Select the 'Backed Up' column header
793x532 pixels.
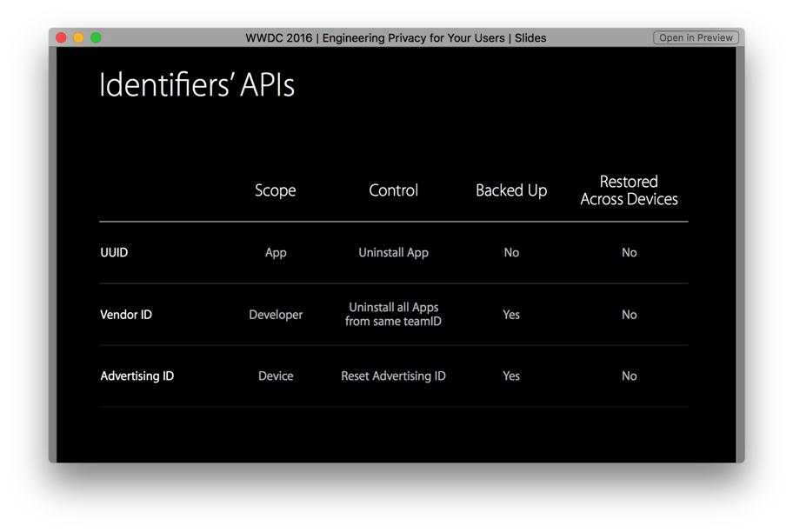click(x=511, y=190)
